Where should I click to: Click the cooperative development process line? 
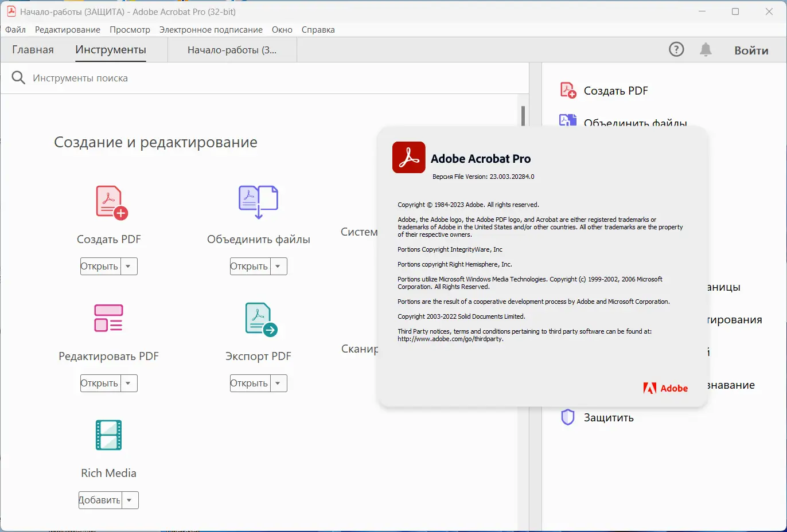point(533,302)
